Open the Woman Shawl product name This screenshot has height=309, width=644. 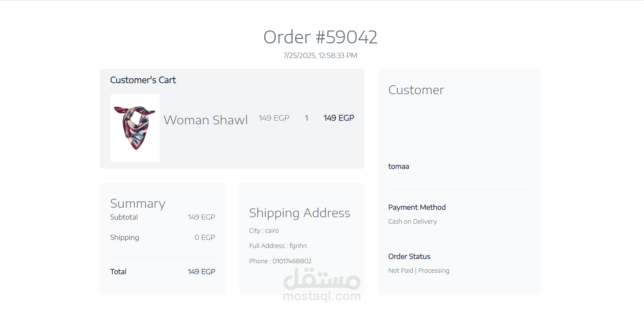click(x=206, y=120)
